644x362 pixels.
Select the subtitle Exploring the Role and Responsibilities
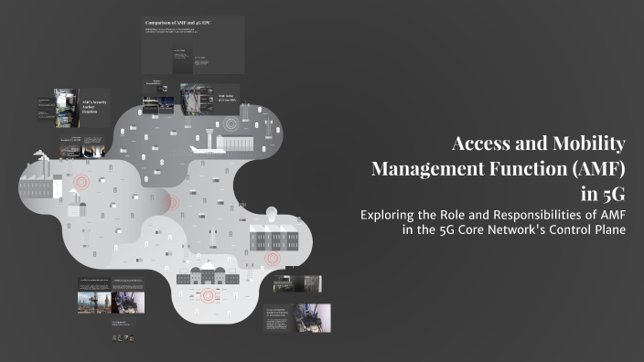point(493,222)
